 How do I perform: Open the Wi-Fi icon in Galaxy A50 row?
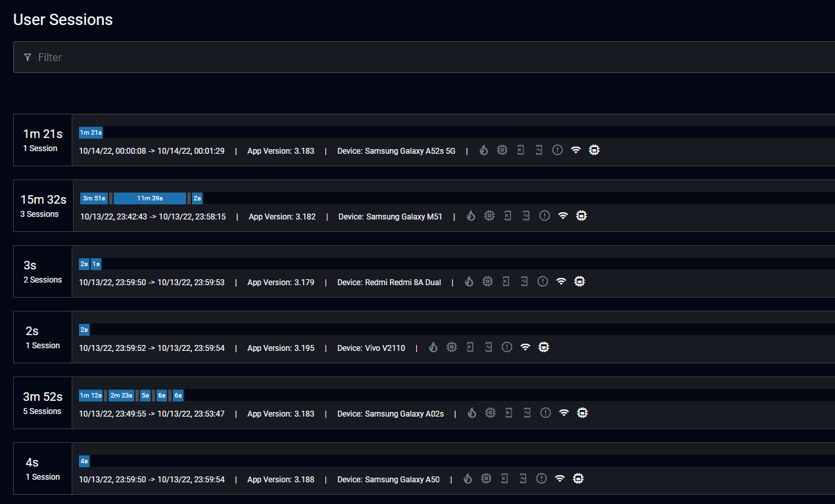point(560,478)
